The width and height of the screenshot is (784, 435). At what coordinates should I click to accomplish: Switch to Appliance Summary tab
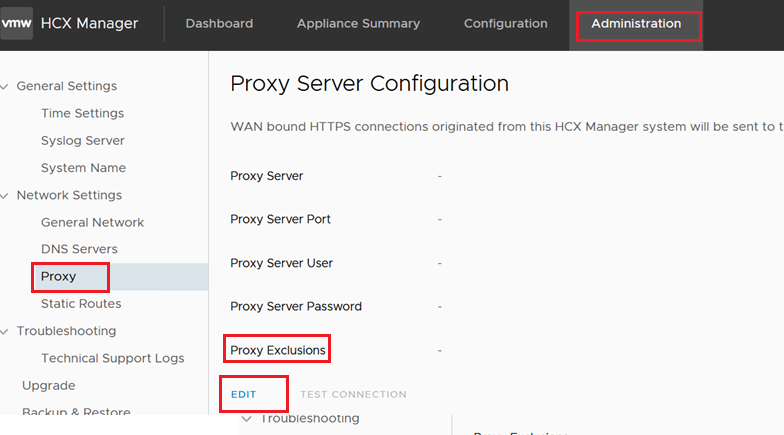(358, 24)
